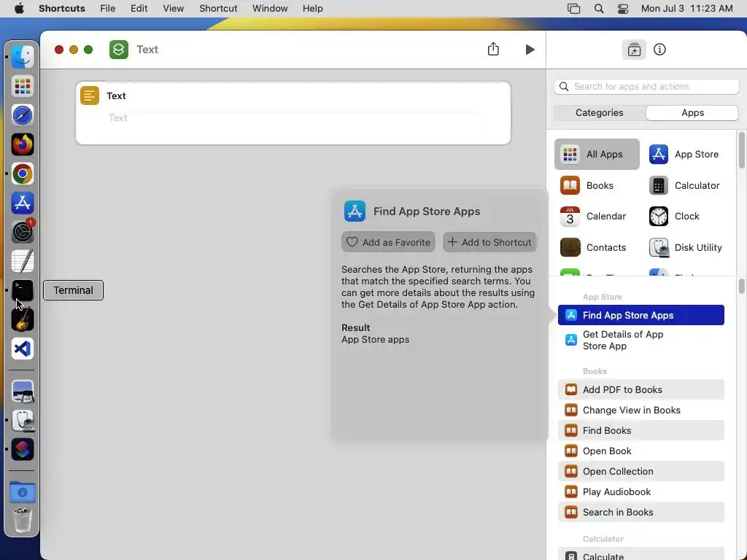The width and height of the screenshot is (747, 560).
Task: Open Launchpad from the Dock
Action: click(x=23, y=87)
